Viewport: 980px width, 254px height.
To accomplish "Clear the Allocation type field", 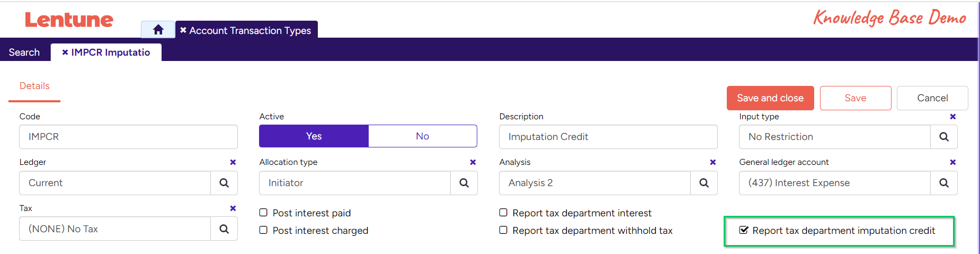I will [x=473, y=162].
